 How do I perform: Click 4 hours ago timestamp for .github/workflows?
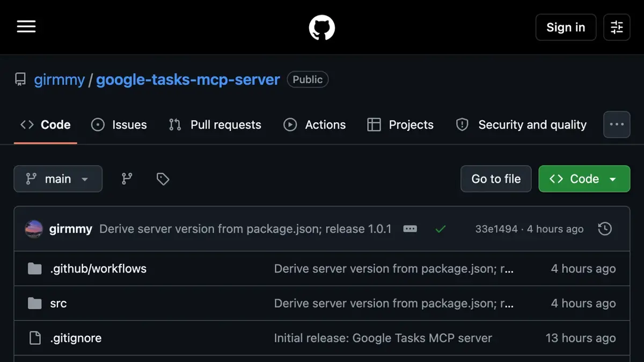click(x=583, y=269)
